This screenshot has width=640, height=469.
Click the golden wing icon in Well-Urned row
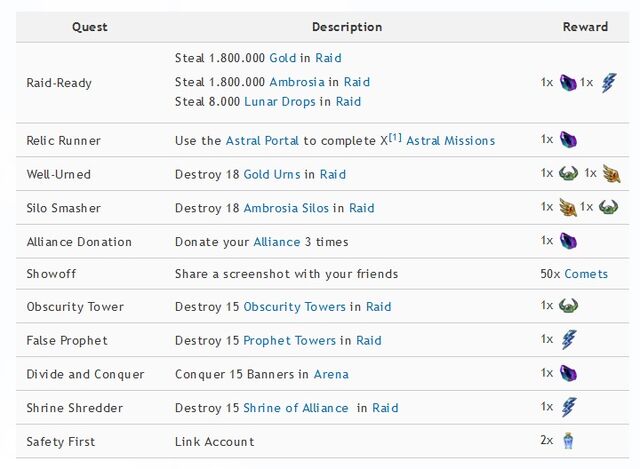coord(611,174)
